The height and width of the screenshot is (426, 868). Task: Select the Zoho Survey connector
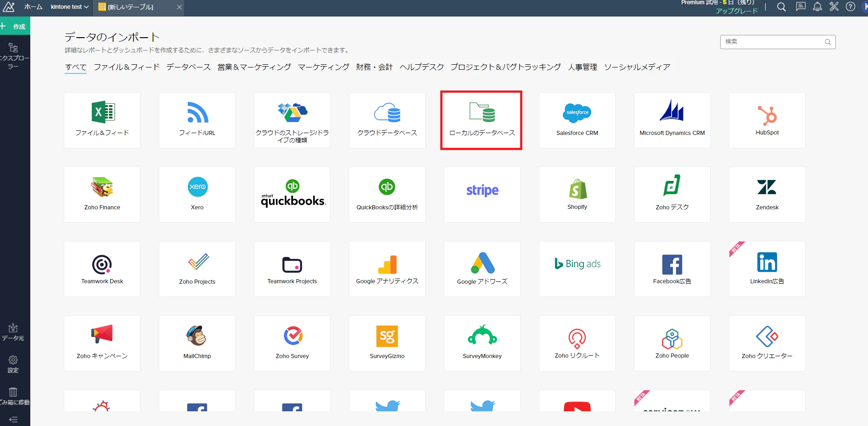coord(292,343)
